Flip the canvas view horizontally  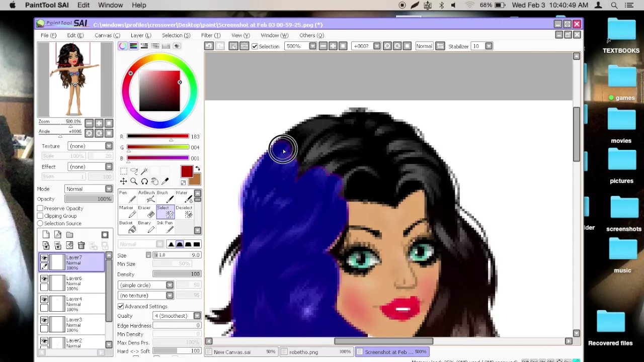click(x=440, y=46)
